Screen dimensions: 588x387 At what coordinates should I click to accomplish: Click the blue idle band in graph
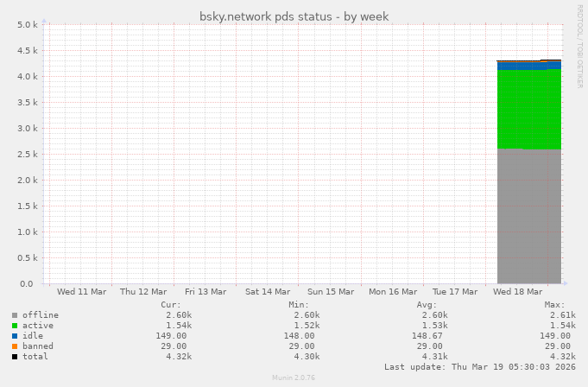tap(529, 66)
